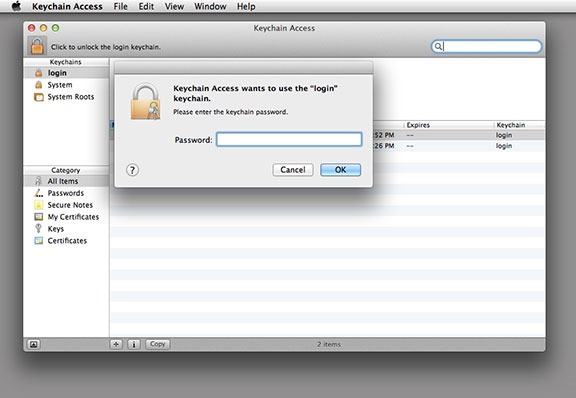Select Certificates category
This screenshot has width=576, height=398.
point(66,241)
